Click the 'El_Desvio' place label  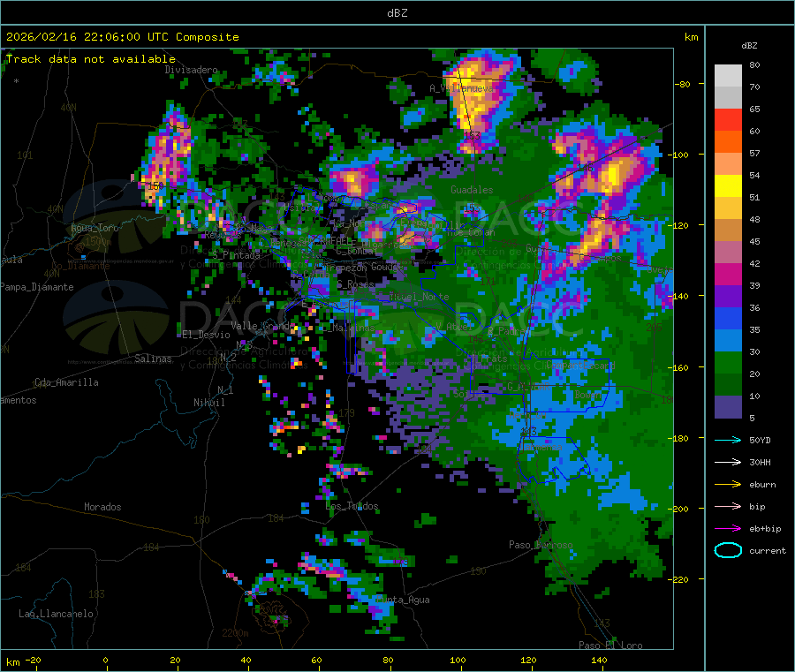[207, 335]
